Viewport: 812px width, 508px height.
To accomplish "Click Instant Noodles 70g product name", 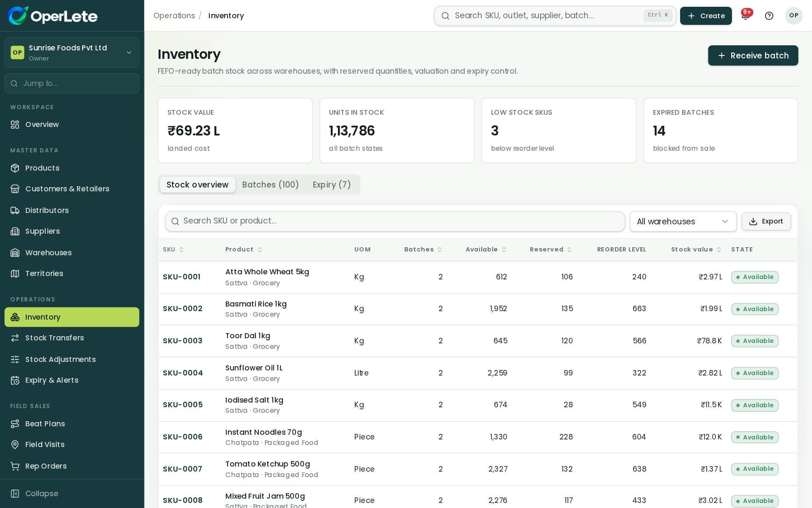I will click(x=263, y=432).
